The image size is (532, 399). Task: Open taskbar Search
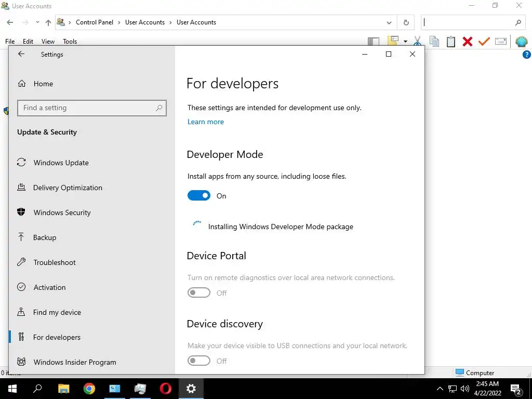pyautogui.click(x=37, y=389)
